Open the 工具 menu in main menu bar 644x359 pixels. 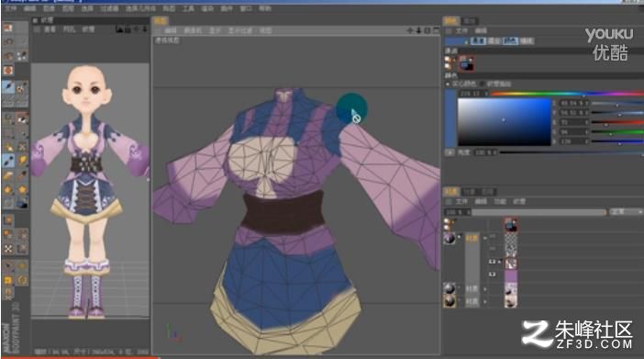pyautogui.click(x=188, y=8)
